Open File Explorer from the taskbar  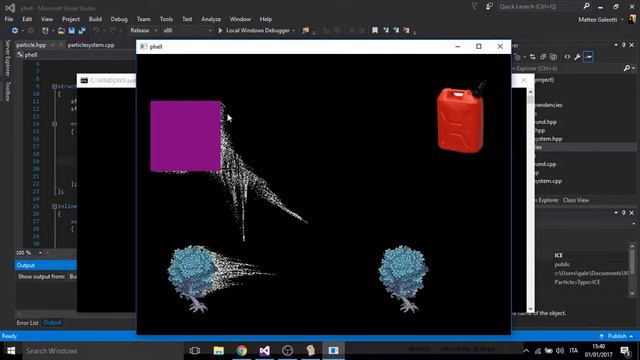[x=219, y=351]
